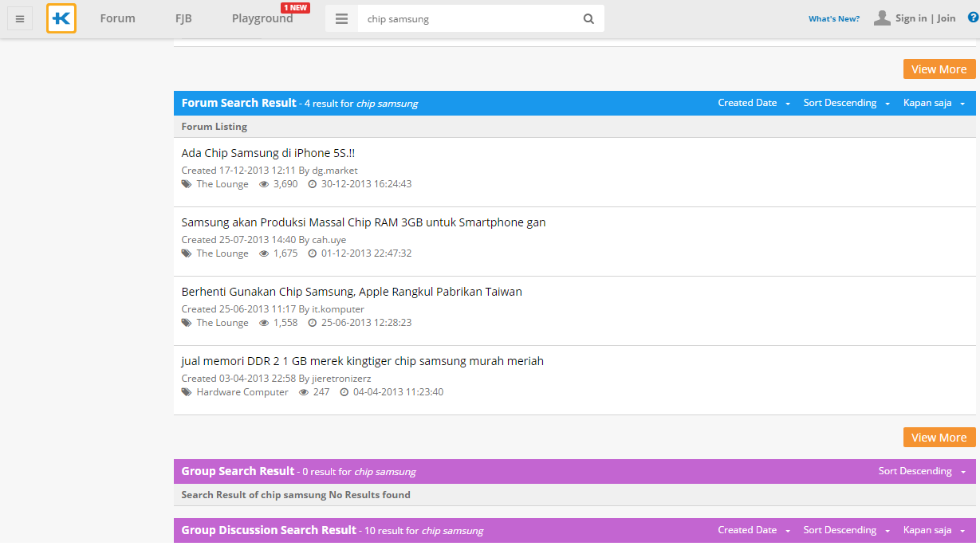
Task: Click clock icon beside 01-12-2013 22:47:32
Action: (x=313, y=253)
